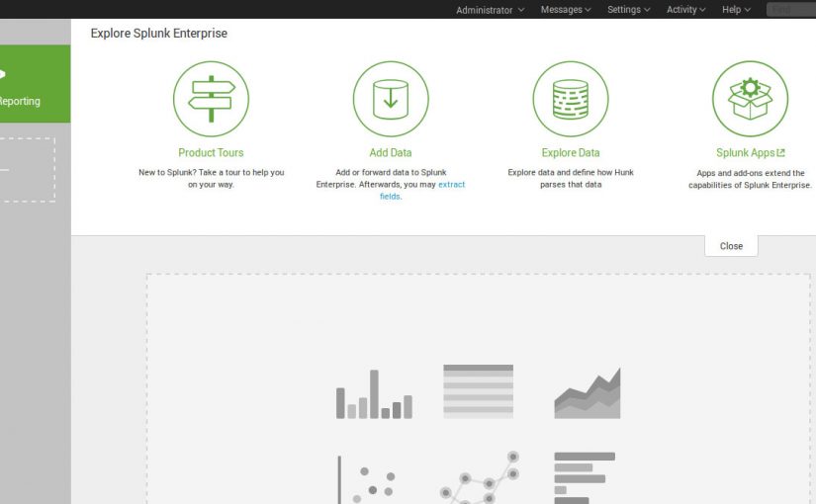Open the Add Data link
Screen dimensions: 816x504
point(391,152)
